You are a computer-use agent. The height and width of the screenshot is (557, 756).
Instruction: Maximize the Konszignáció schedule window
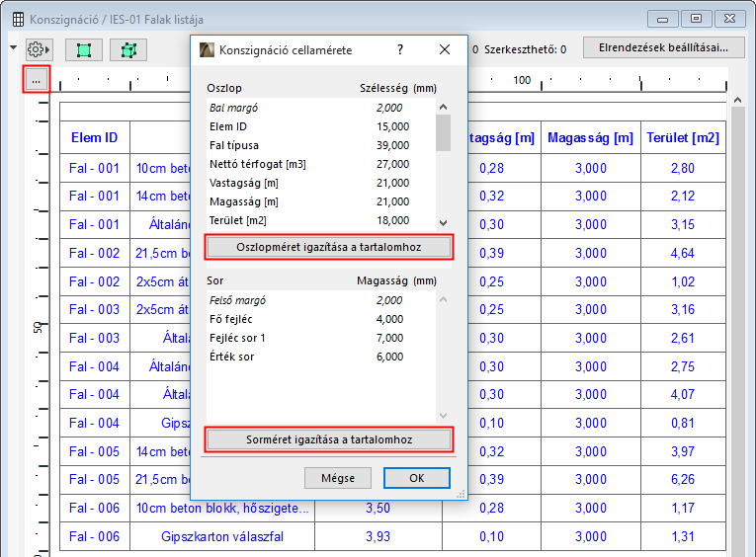point(696,18)
